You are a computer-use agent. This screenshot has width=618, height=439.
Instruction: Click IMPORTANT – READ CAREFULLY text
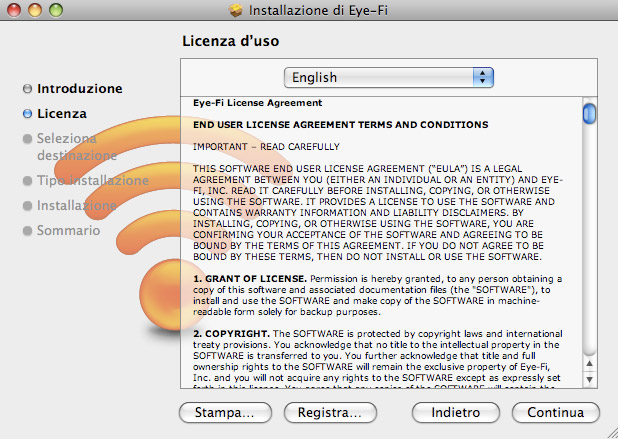[266, 147]
